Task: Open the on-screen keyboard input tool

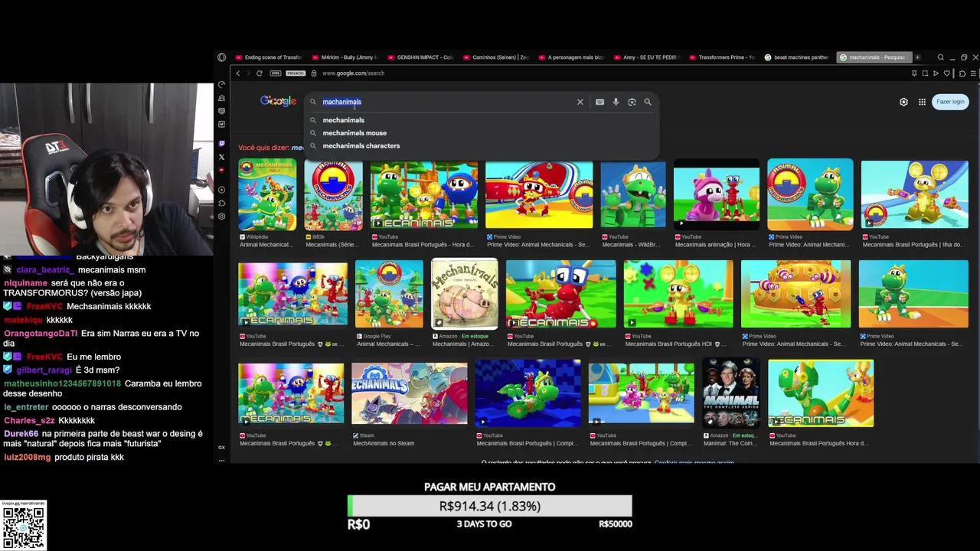Action: (599, 102)
